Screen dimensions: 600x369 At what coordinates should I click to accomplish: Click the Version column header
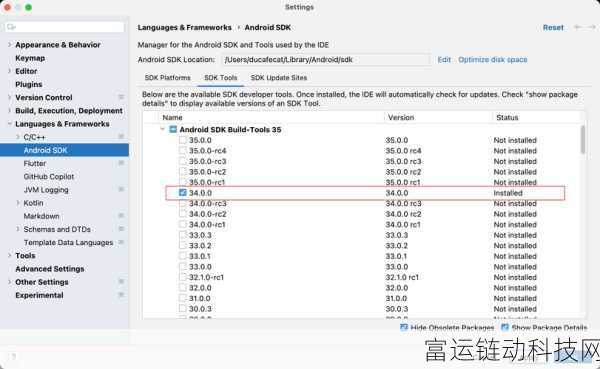click(401, 118)
